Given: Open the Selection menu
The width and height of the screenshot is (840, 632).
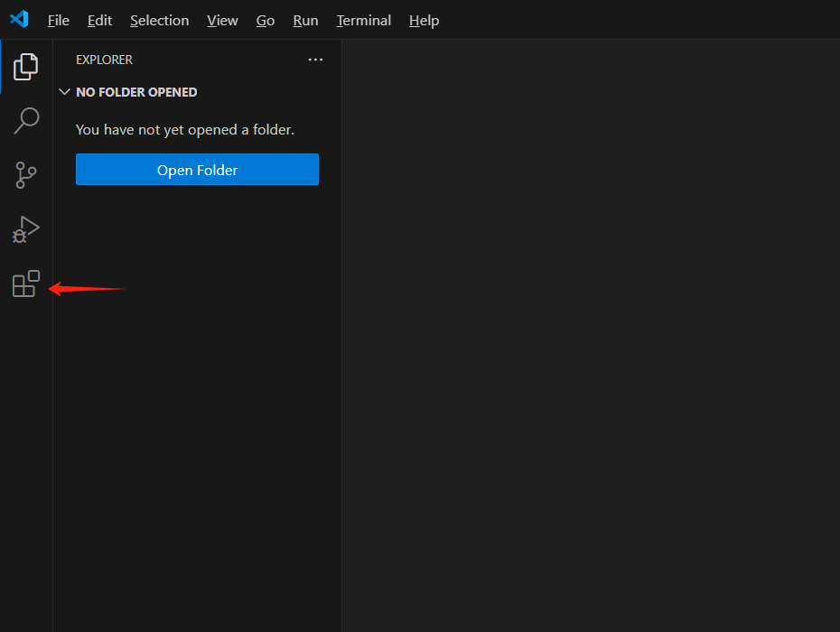Looking at the screenshot, I should pyautogui.click(x=159, y=20).
